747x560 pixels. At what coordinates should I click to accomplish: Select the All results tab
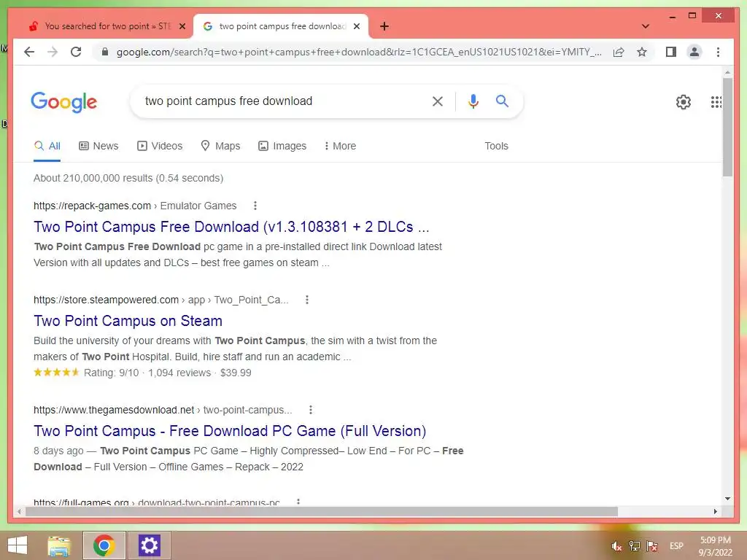47,146
